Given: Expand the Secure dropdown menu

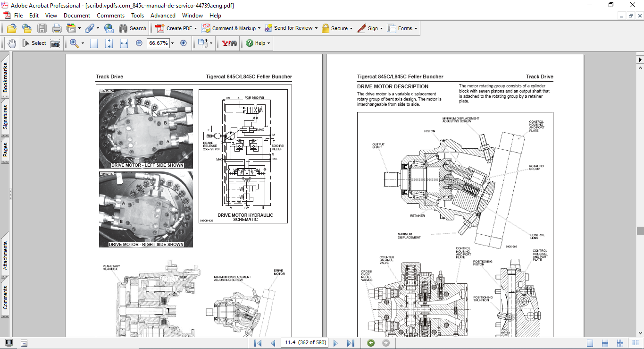Looking at the screenshot, I should (x=352, y=28).
